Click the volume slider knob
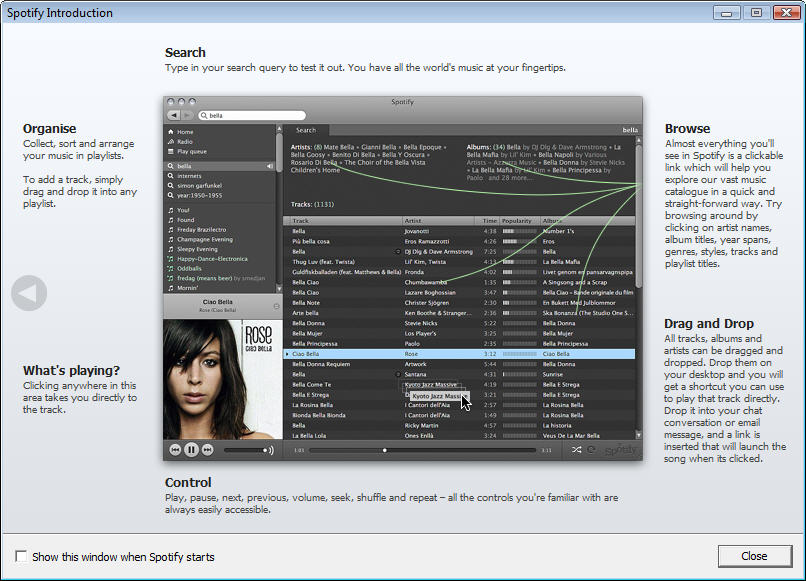 (265, 450)
